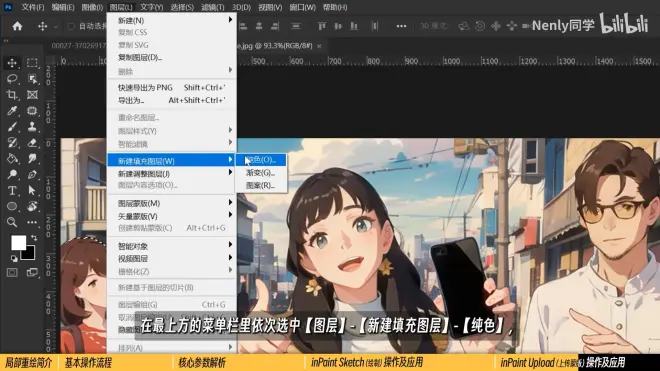Expand 新建(N) submenu
The width and height of the screenshot is (660, 371).
coord(172,20)
